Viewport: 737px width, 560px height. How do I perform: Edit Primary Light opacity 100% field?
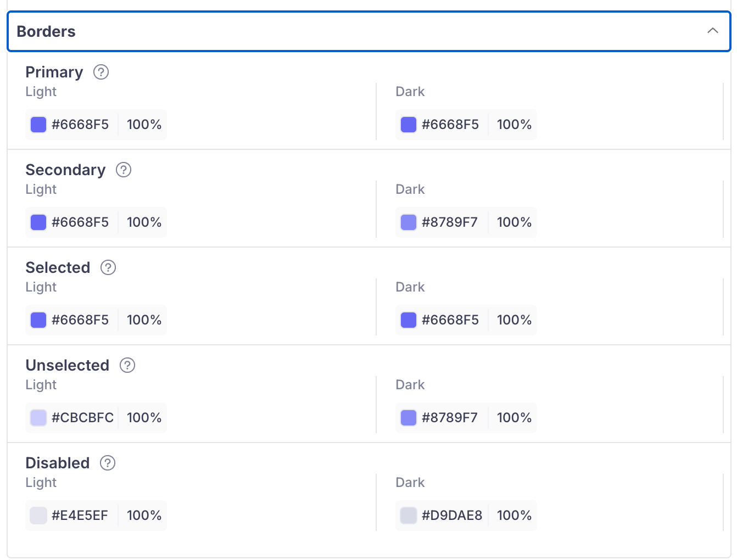[x=144, y=125]
